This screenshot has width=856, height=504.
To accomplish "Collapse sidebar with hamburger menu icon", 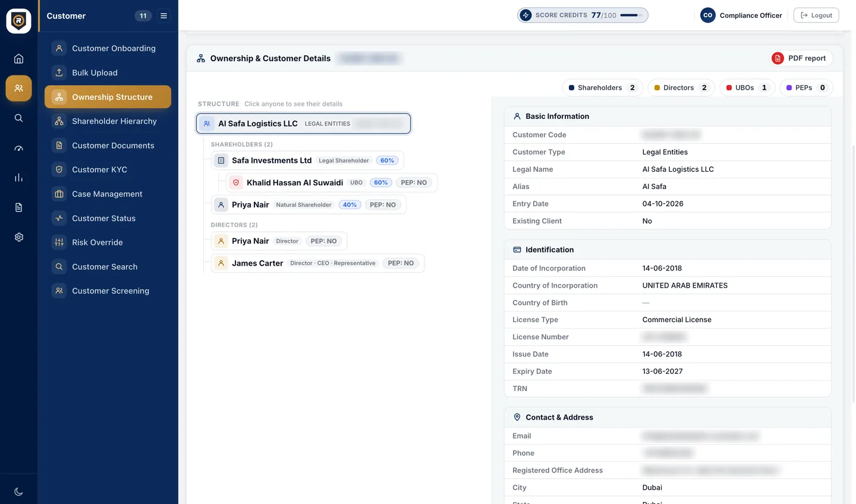I will pos(163,16).
